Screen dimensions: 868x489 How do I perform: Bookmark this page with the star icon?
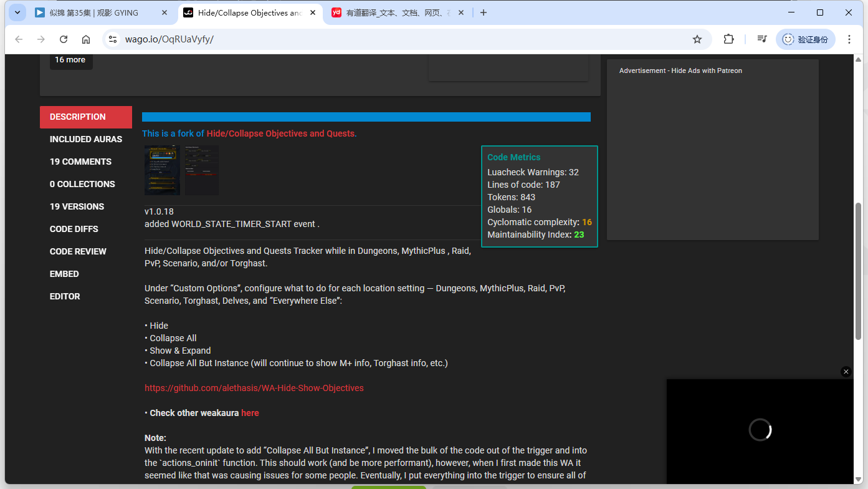pyautogui.click(x=697, y=39)
